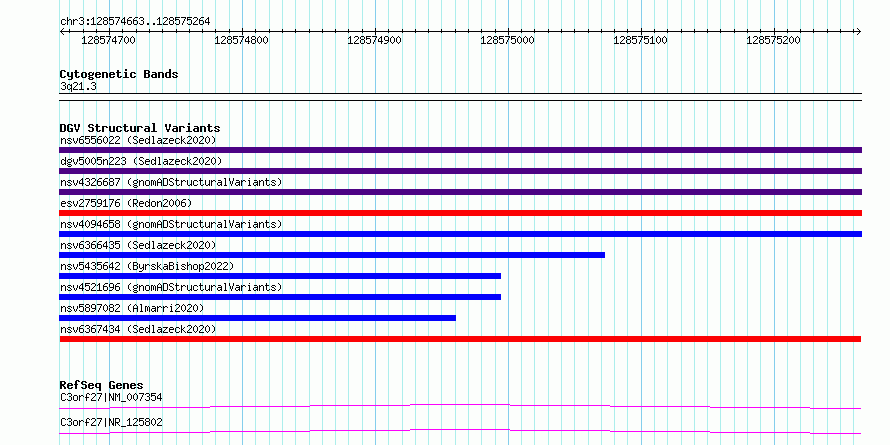
Task: Open variant label nsv4094658 (gnomADStructuralVariants)
Action: [171, 224]
